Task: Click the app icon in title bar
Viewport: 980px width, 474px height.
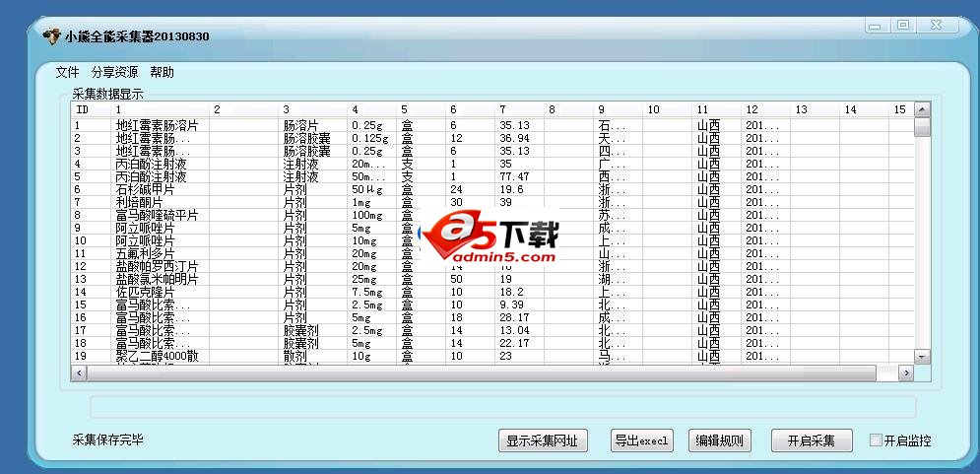Action: pos(51,35)
